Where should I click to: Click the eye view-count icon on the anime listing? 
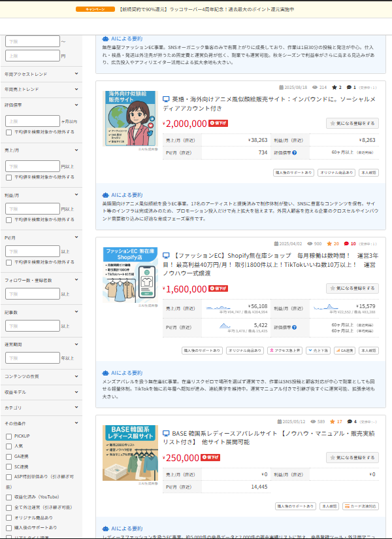pyautogui.click(x=314, y=87)
